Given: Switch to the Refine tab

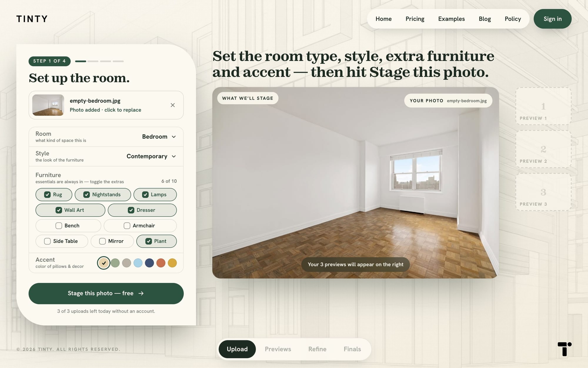Looking at the screenshot, I should (317, 349).
